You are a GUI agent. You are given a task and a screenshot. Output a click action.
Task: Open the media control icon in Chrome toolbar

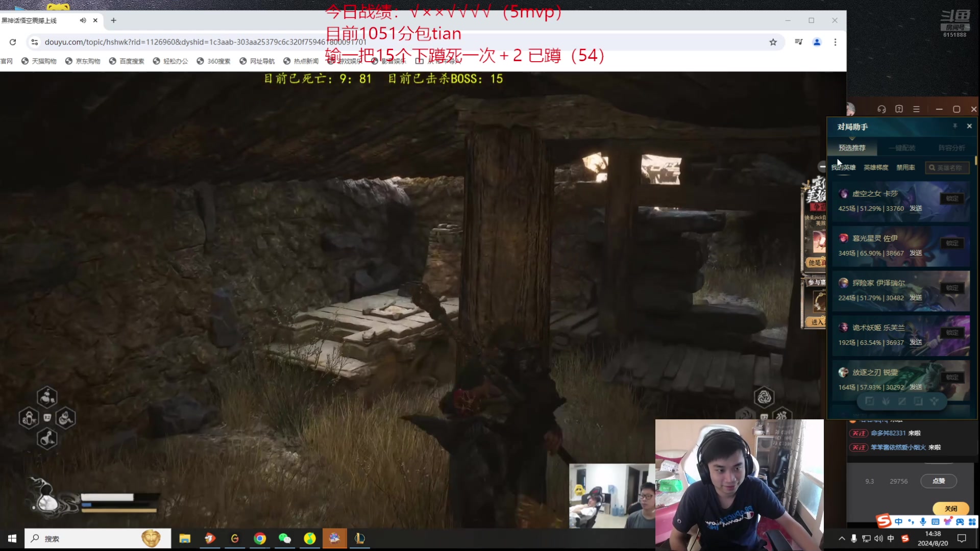point(799,42)
